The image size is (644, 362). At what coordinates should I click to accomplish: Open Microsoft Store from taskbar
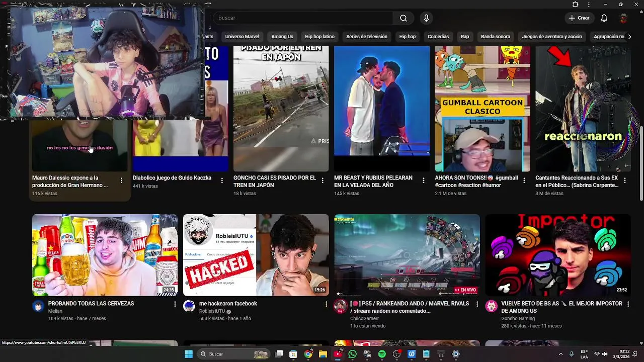(x=293, y=354)
